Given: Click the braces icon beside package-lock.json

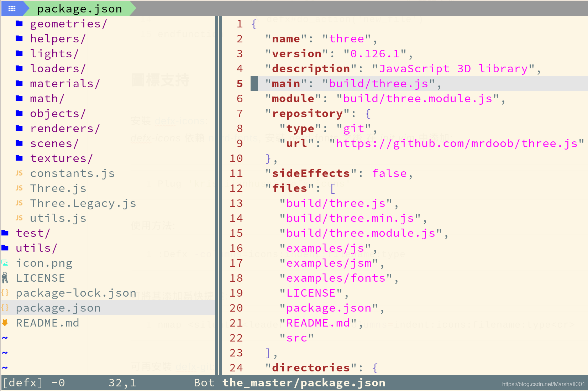Looking at the screenshot, I should pos(5,293).
